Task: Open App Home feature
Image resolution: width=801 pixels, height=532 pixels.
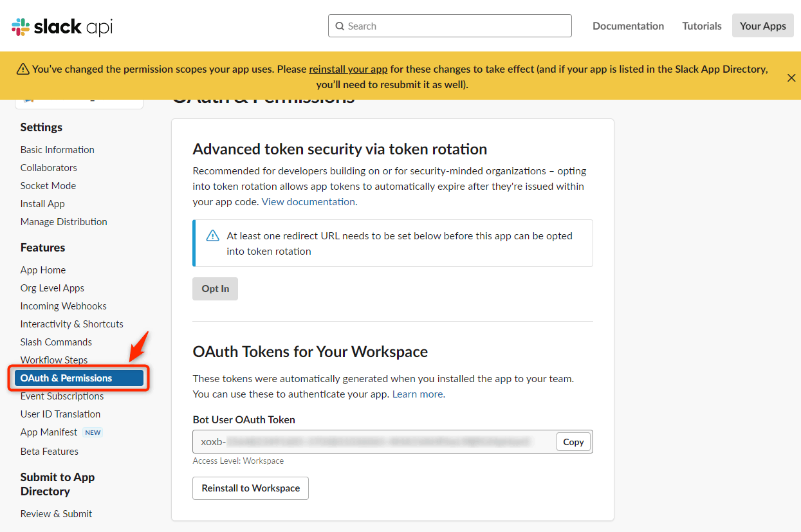Action: [x=43, y=270]
